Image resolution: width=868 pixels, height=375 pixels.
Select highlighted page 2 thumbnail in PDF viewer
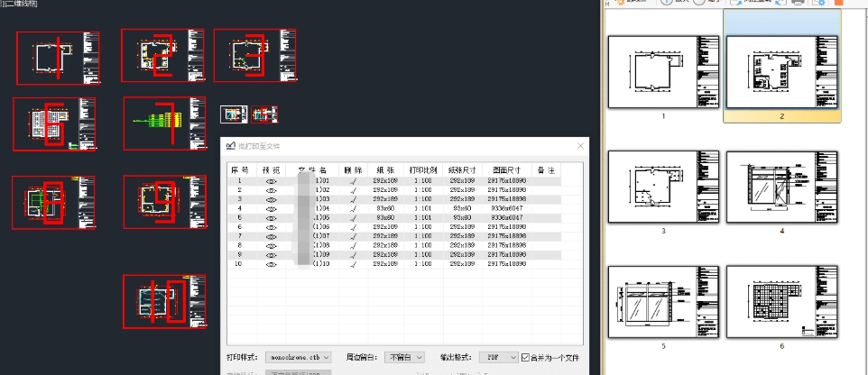coord(781,72)
